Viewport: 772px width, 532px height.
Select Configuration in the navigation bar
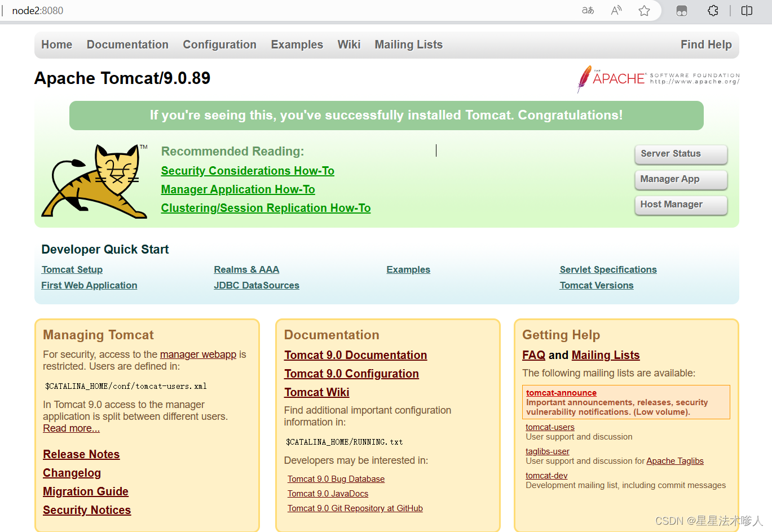220,45
